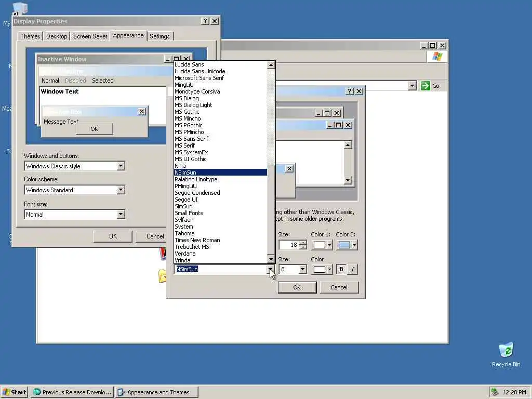This screenshot has width=532, height=399.
Task: Open the Windows and buttons style dropdown
Action: [x=121, y=166]
